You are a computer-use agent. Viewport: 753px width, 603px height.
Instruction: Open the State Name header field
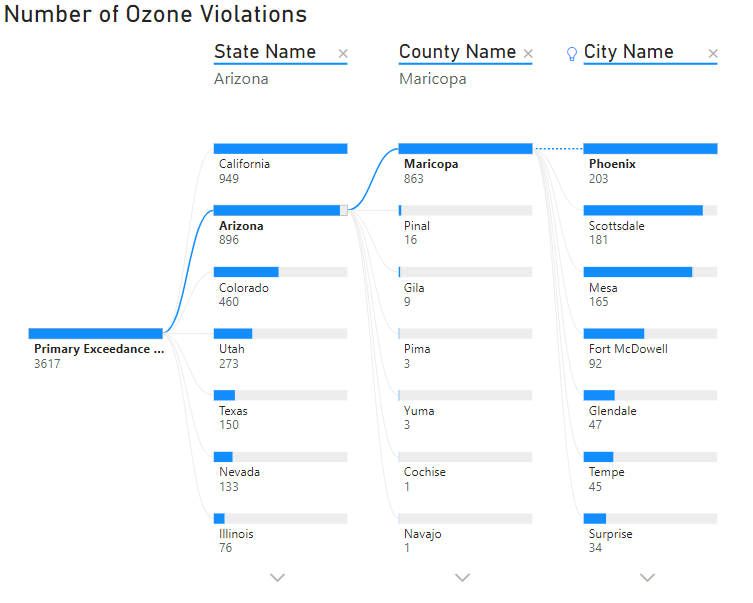click(x=265, y=52)
